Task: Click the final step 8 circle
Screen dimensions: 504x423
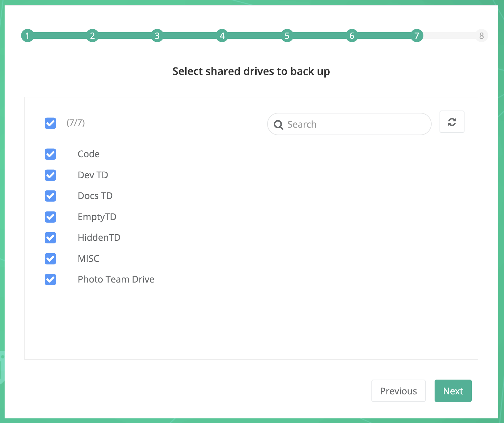Action: [x=481, y=36]
